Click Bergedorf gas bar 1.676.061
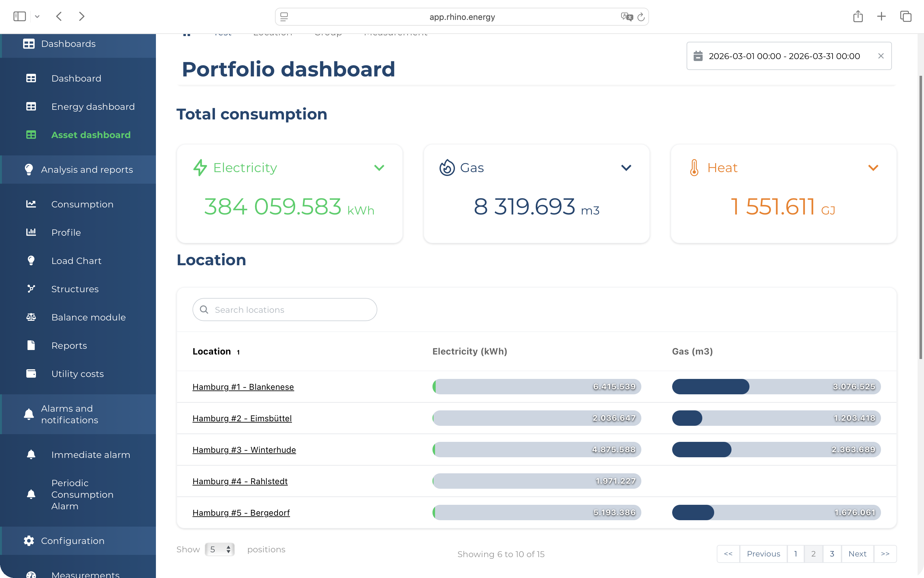Viewport: 924px width, 578px height. (776, 512)
